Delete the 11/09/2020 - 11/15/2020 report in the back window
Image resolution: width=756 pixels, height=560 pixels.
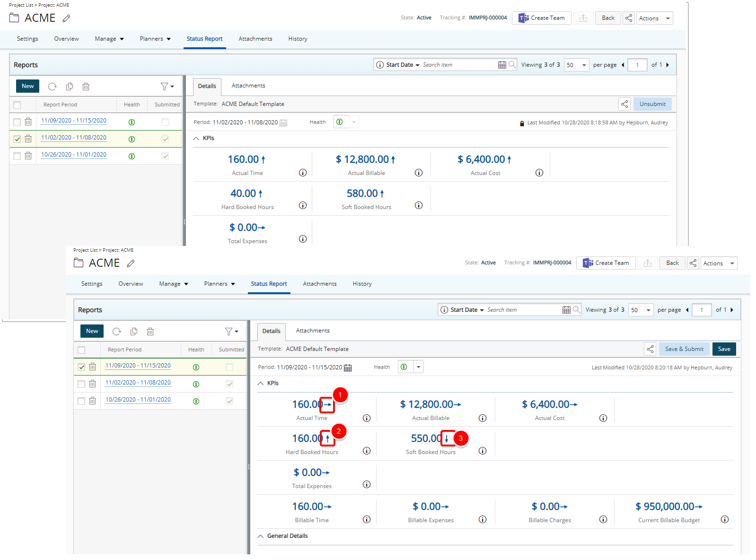[28, 122]
